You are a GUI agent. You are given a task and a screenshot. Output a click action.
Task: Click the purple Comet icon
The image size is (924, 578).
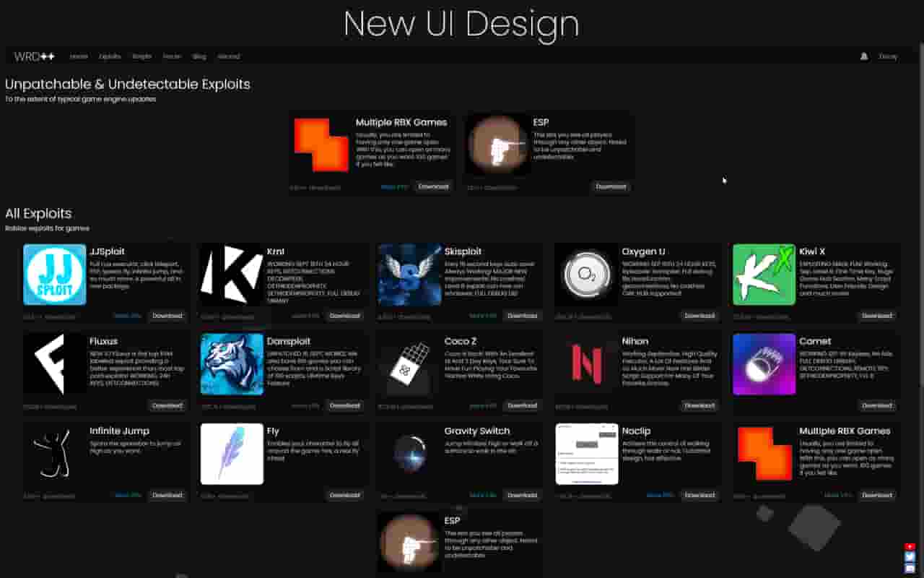click(764, 364)
